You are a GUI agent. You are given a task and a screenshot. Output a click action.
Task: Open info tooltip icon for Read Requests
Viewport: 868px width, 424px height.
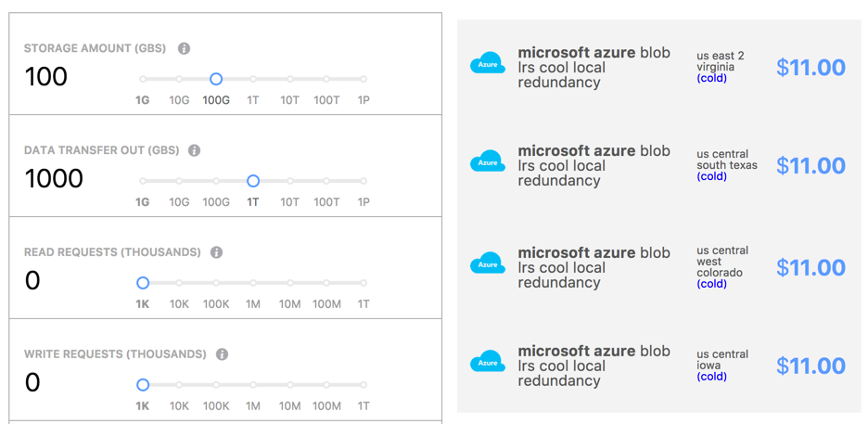(216, 252)
